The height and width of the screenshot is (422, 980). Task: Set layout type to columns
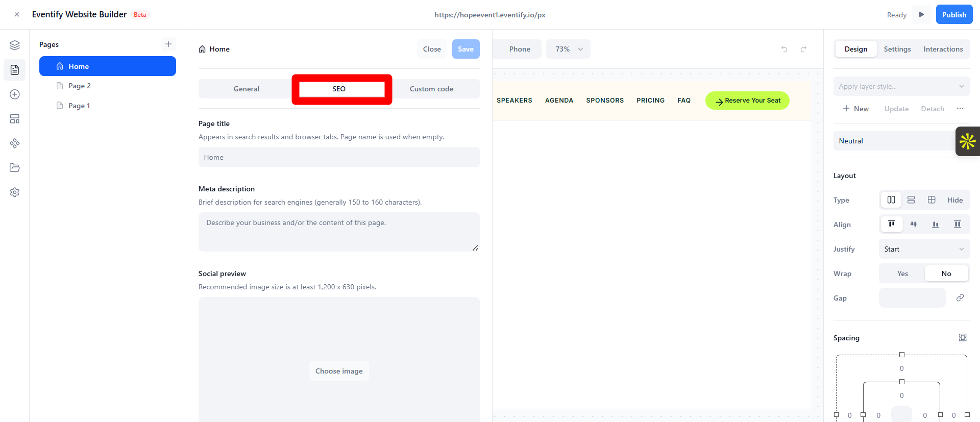891,200
